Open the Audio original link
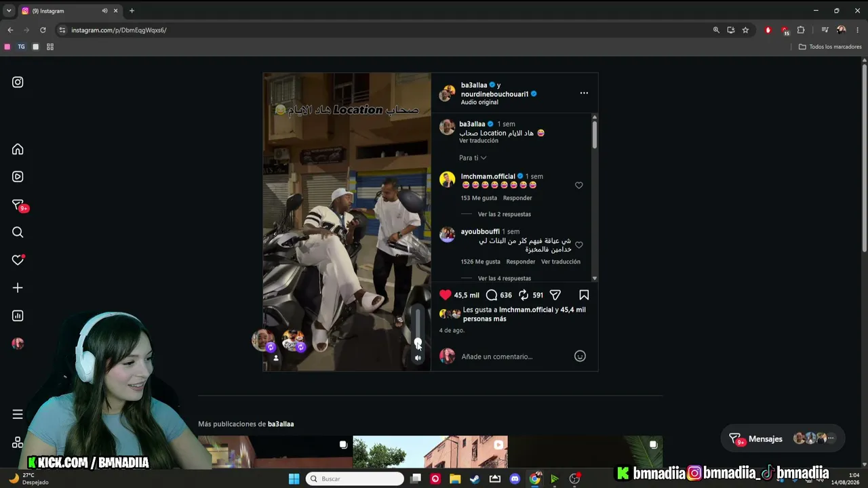This screenshot has height=488, width=868. [479, 102]
